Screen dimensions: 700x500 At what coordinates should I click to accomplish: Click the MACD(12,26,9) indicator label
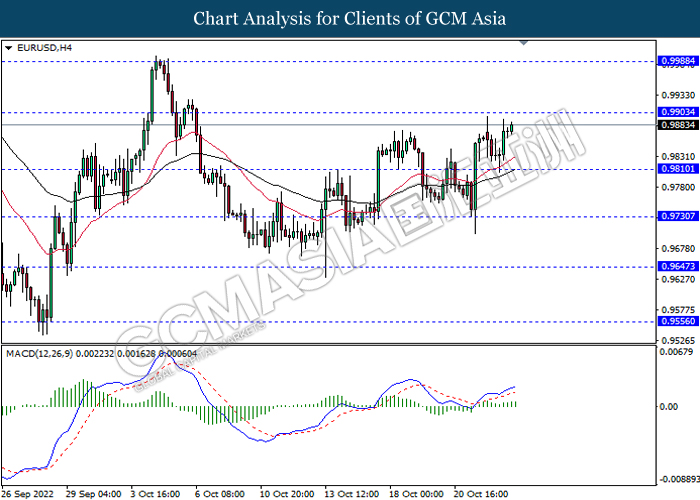click(101, 354)
